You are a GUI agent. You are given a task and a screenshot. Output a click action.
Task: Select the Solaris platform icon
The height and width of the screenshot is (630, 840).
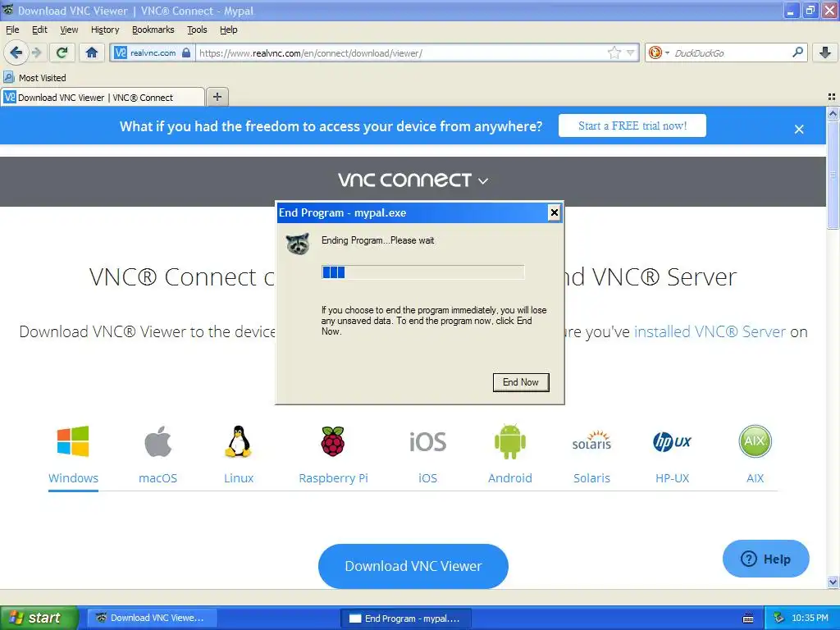[x=591, y=441]
